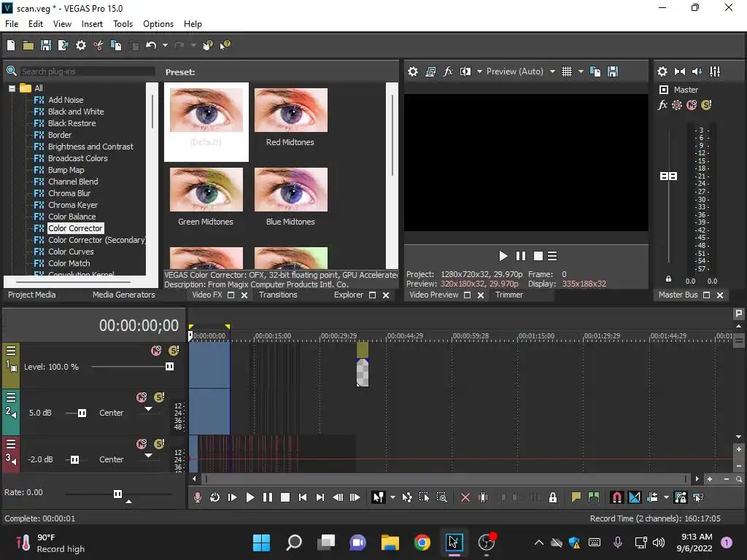Switch to the Explorer tab
Image resolution: width=747 pixels, height=560 pixels.
348,295
